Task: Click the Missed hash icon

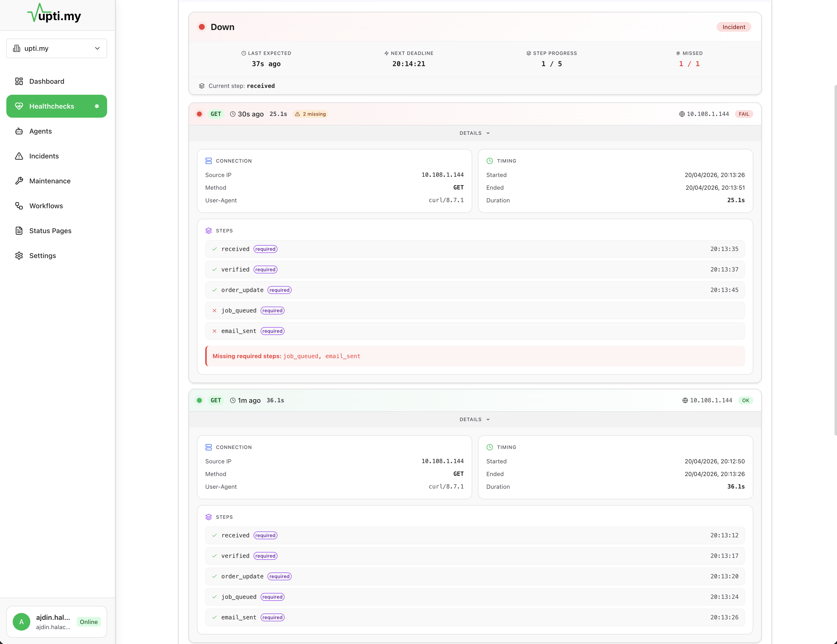Action: tap(678, 53)
